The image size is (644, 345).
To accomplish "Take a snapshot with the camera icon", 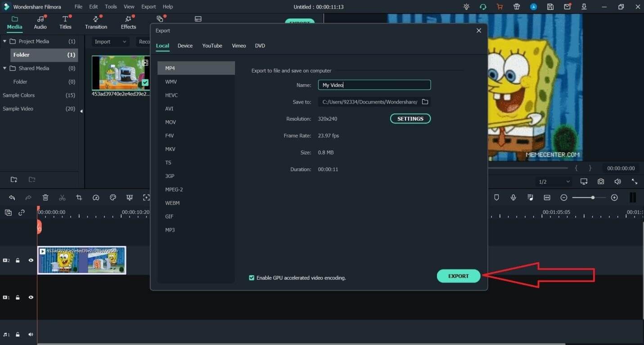I will click(601, 182).
